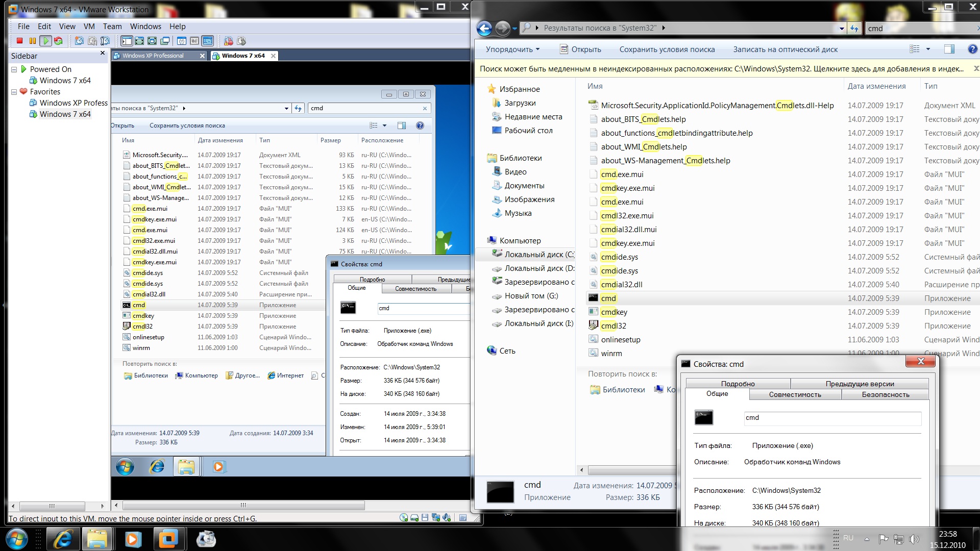Image resolution: width=980 pixels, height=551 pixels.
Task: Toggle the preview pane in host Explorer
Action: (949, 49)
